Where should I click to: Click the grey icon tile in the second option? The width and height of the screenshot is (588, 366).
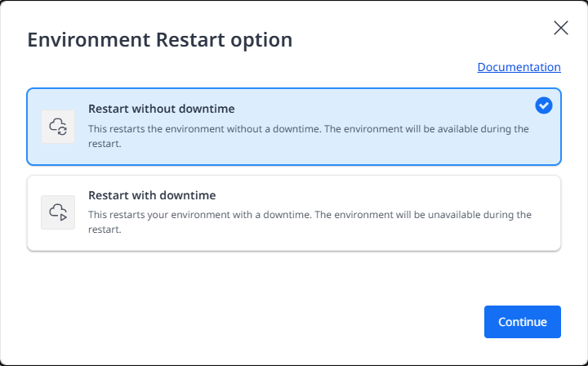[58, 212]
